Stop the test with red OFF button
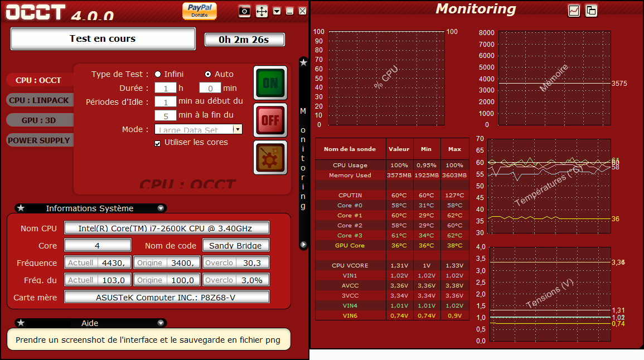 point(270,120)
